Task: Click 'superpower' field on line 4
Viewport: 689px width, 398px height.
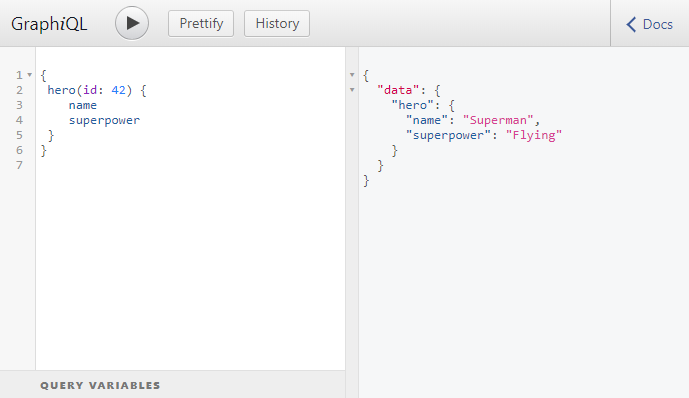Action: point(104,120)
